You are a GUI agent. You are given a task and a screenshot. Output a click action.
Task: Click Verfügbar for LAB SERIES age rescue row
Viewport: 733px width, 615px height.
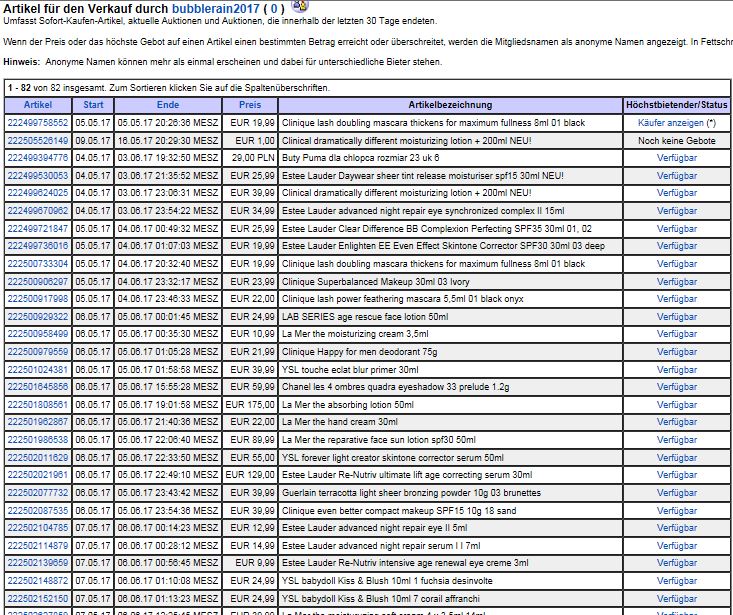pyautogui.click(x=676, y=316)
